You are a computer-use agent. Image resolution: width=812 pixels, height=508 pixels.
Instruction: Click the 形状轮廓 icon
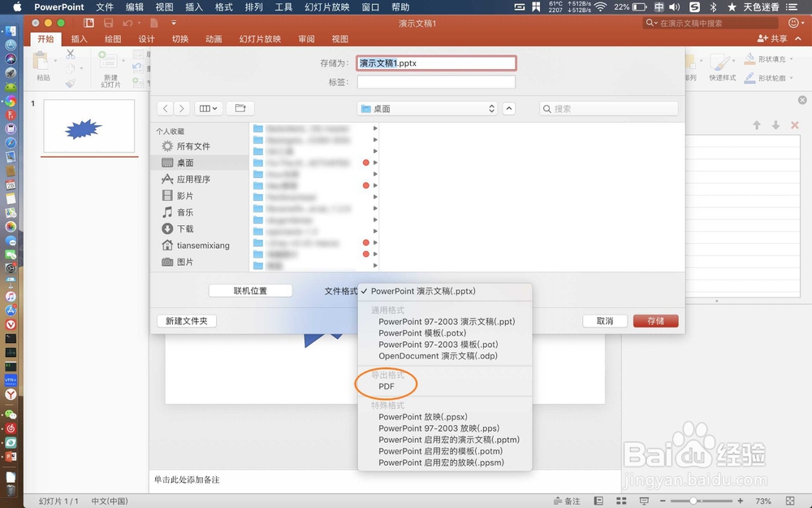[749, 78]
